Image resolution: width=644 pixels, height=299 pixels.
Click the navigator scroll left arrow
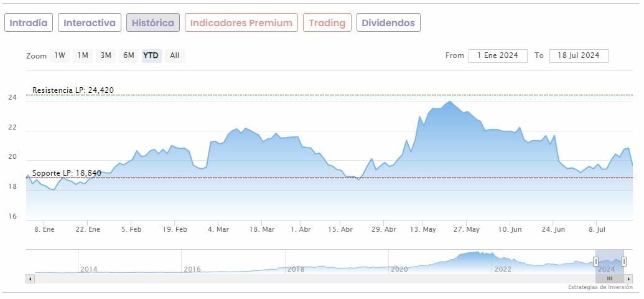(30, 278)
